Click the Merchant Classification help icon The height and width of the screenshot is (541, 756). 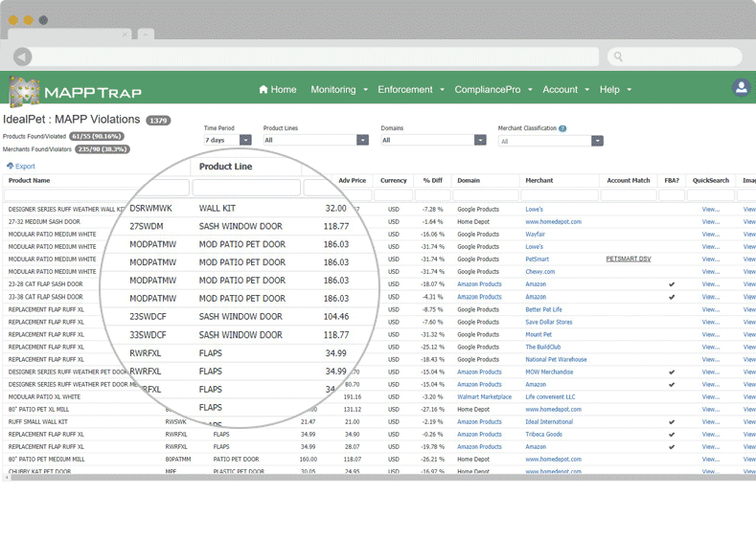(562, 128)
